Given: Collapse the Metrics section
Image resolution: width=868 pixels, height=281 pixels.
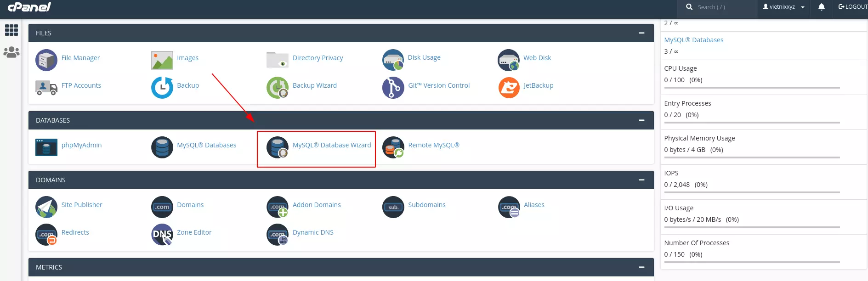Looking at the screenshot, I should 641,267.
